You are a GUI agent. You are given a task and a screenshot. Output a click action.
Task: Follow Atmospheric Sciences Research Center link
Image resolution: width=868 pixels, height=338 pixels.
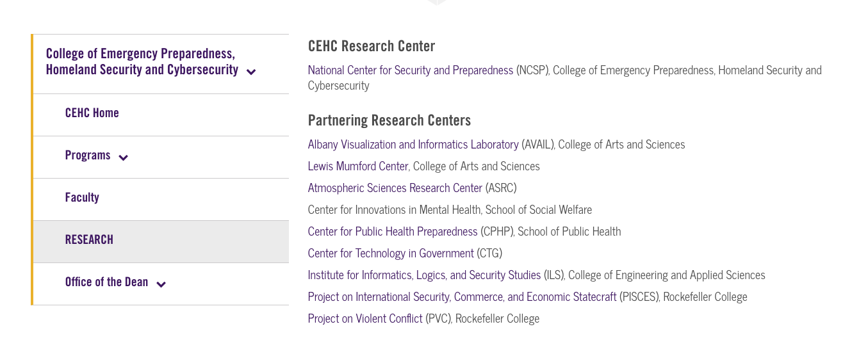(x=395, y=188)
